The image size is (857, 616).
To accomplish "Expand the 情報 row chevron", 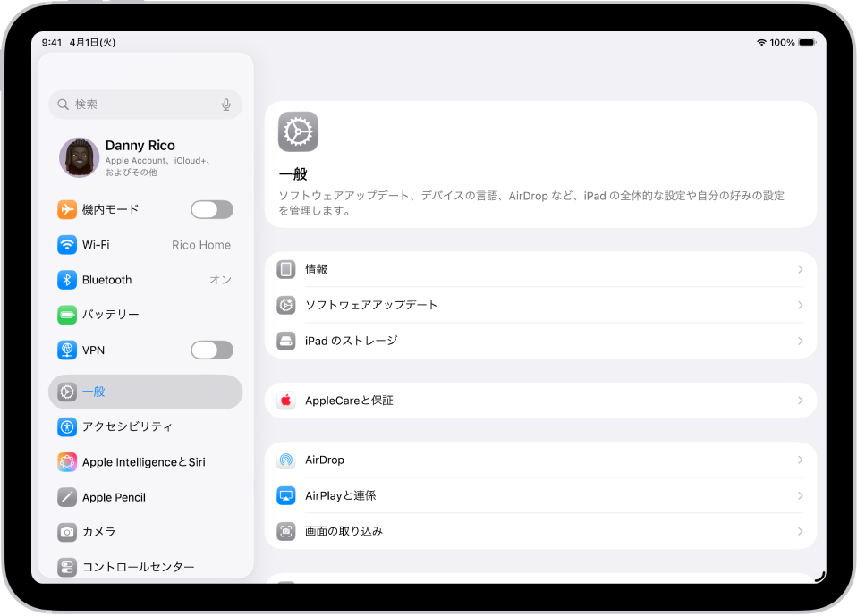I will pyautogui.click(x=801, y=269).
